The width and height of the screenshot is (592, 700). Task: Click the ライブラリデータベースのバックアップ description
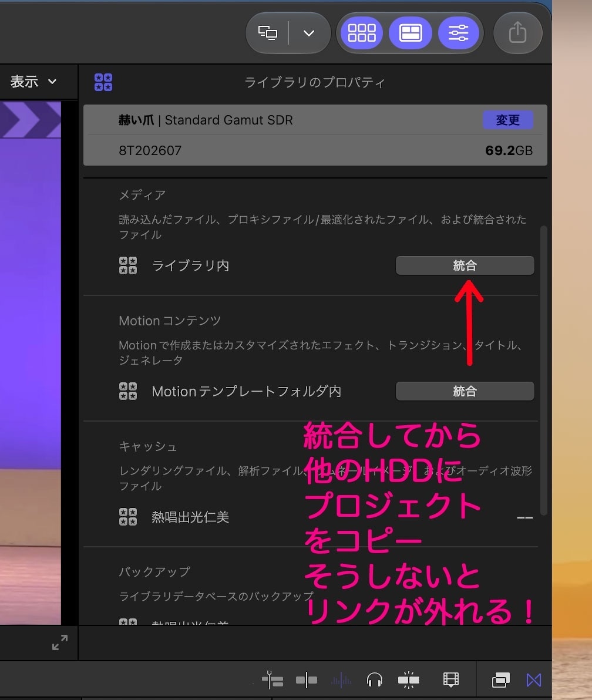click(x=216, y=596)
